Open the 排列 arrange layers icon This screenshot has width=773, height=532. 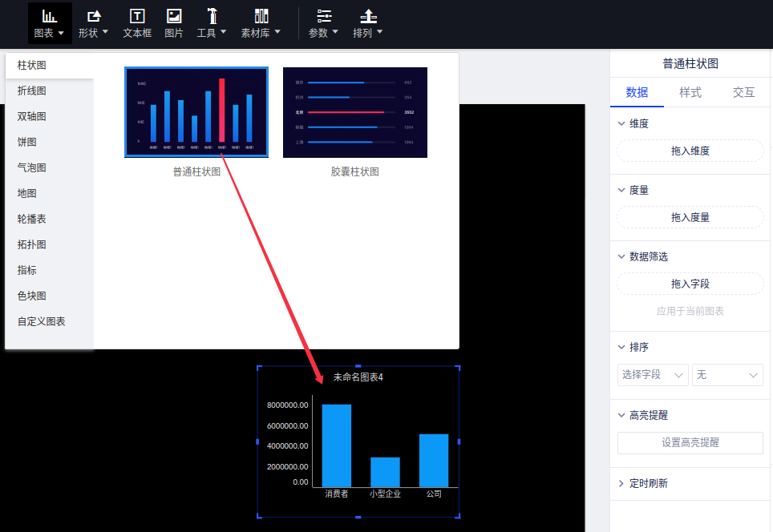[368, 16]
